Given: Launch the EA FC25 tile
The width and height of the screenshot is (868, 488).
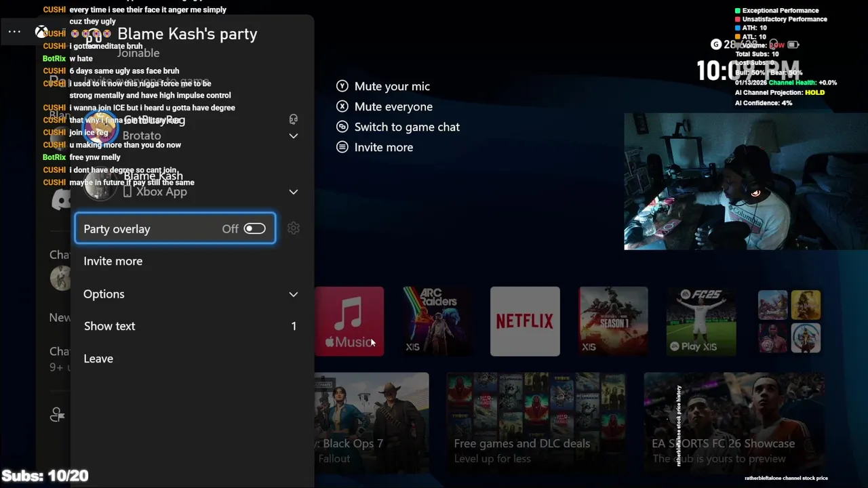Looking at the screenshot, I should [701, 321].
